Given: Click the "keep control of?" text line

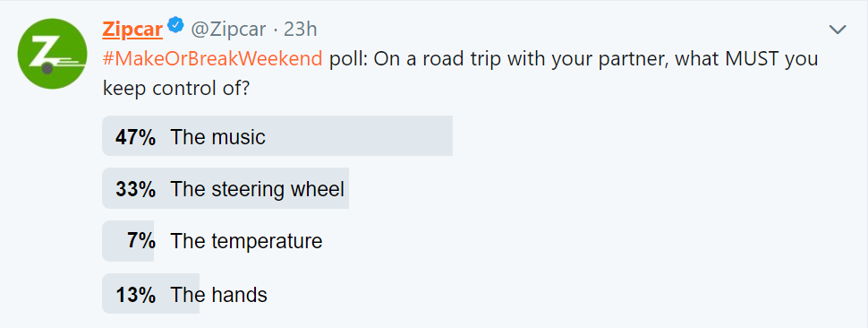Looking at the screenshot, I should (x=176, y=88).
